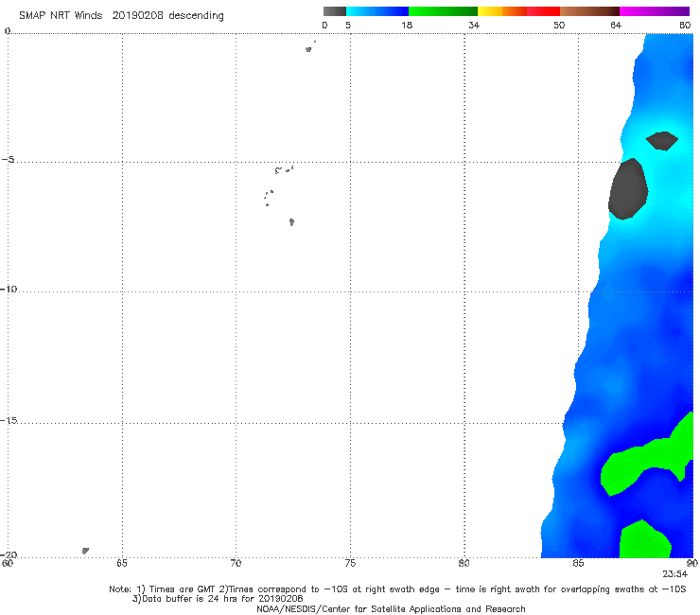Viewport: 700px width, 615px height.
Task: Click the latitude axis label -20
Action: [x=9, y=554]
